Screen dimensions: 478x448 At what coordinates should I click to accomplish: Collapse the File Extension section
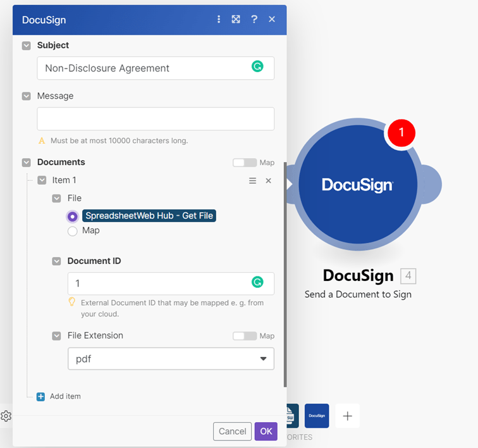[56, 336]
